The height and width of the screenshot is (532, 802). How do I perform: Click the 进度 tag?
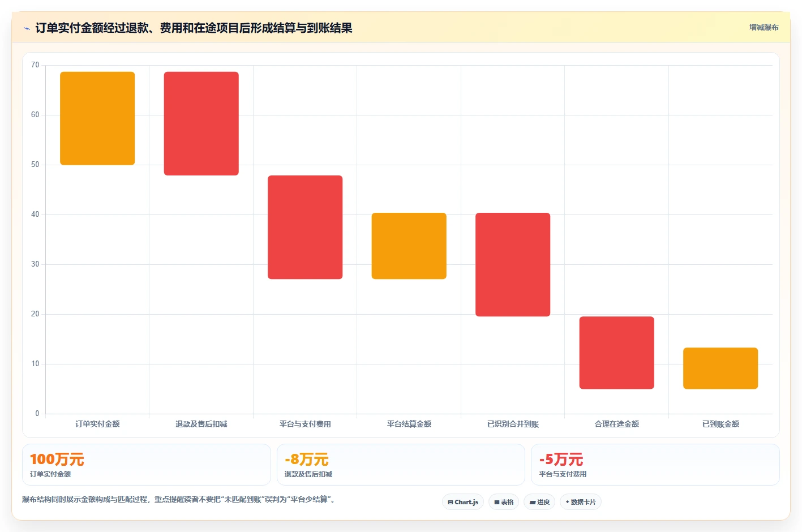539,502
